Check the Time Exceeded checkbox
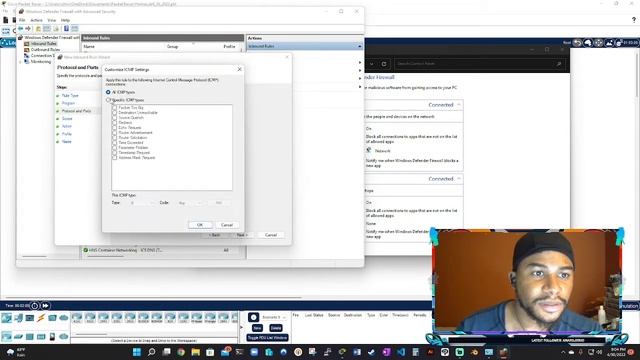 point(115,142)
